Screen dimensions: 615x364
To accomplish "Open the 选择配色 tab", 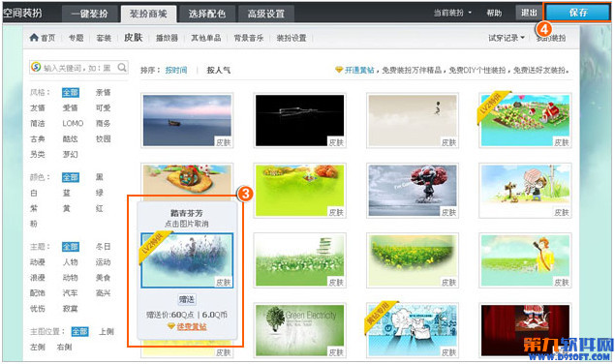I will [x=206, y=14].
